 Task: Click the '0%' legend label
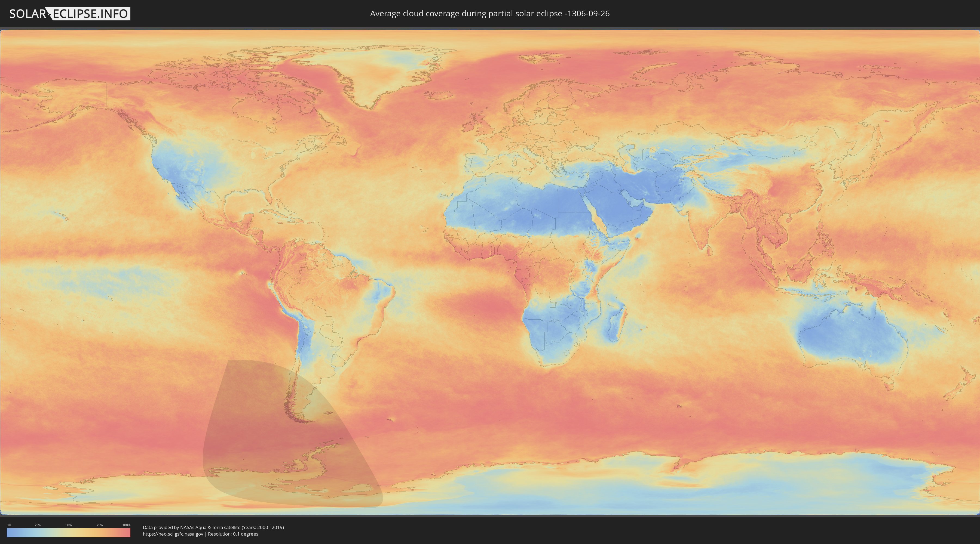pos(9,525)
